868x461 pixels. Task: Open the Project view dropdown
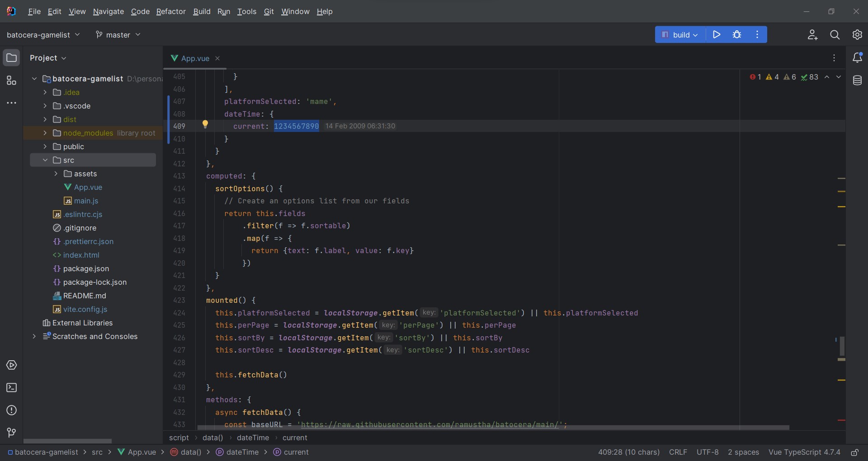click(x=48, y=58)
